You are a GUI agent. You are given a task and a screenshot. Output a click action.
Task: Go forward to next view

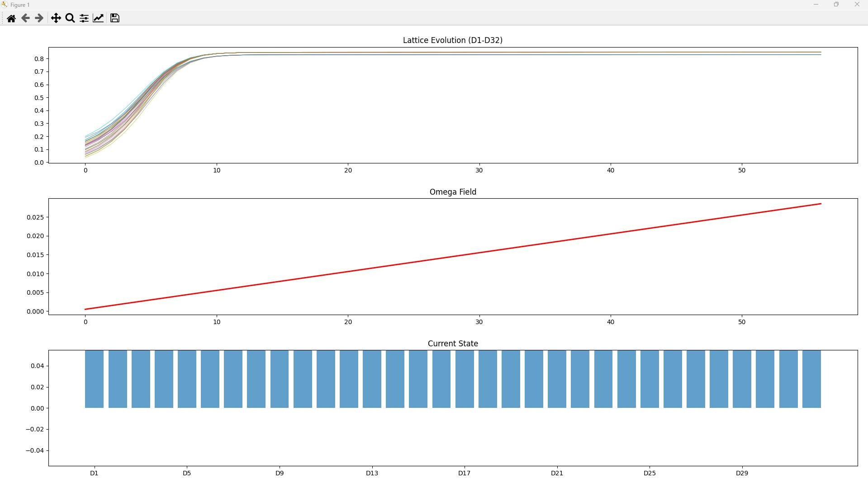(x=39, y=18)
